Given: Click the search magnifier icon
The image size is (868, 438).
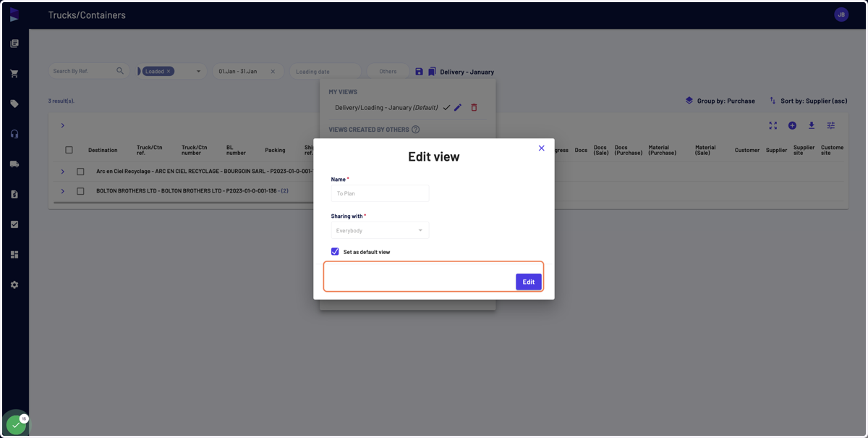Looking at the screenshot, I should tap(120, 71).
